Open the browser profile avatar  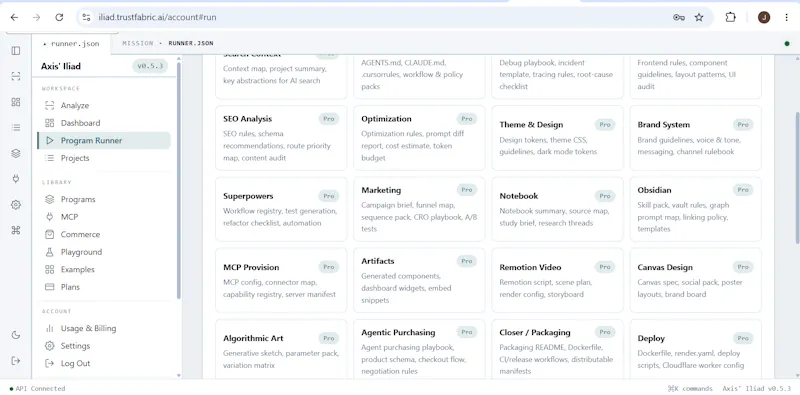click(x=764, y=17)
